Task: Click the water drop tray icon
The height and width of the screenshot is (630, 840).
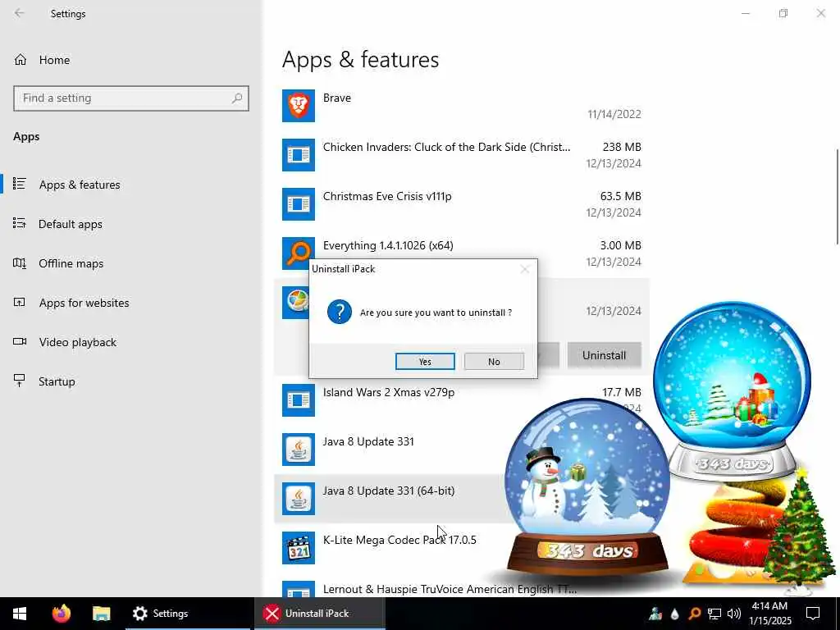Action: (x=674, y=614)
